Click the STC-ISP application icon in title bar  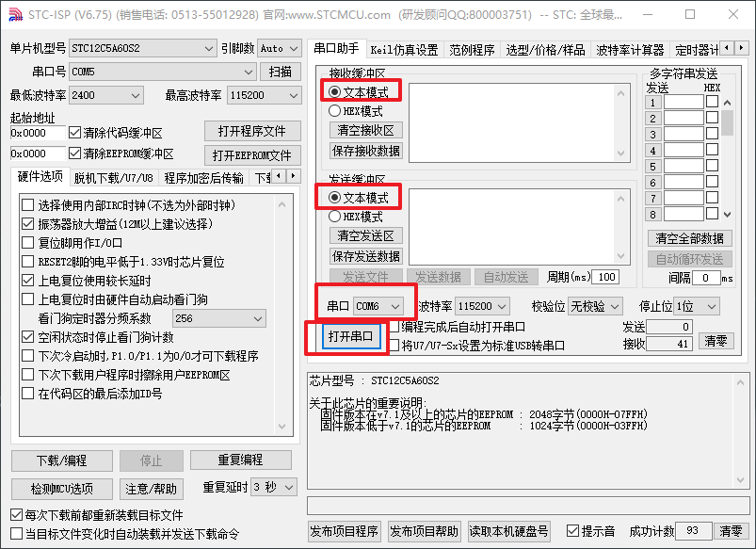(15, 15)
